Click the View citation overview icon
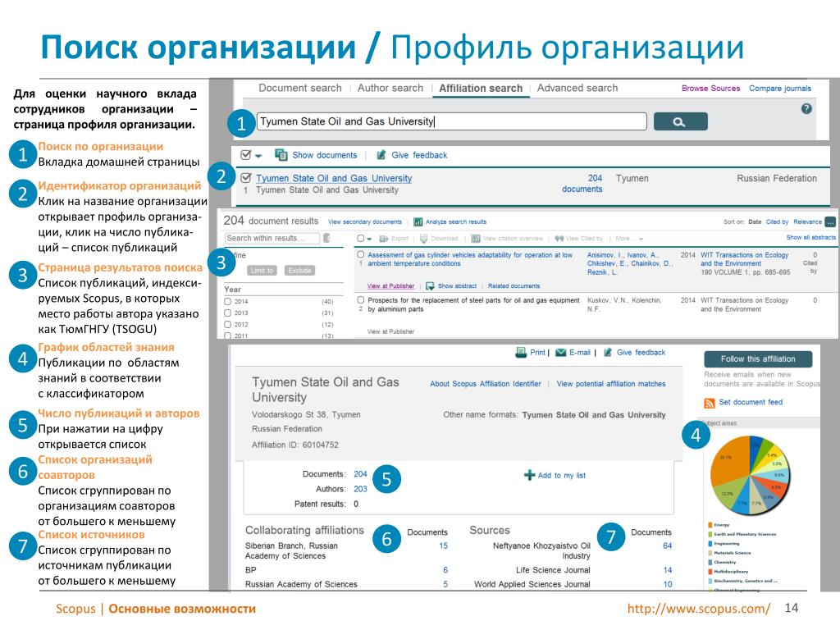 475,239
